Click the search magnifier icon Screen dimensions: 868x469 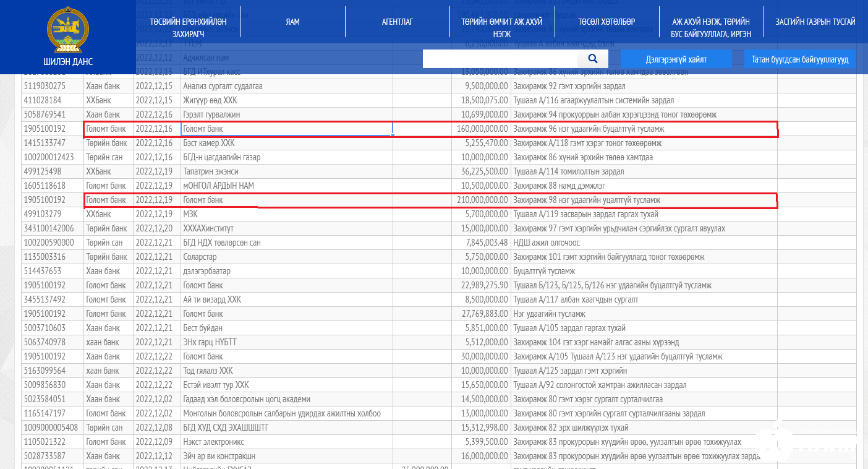click(593, 59)
